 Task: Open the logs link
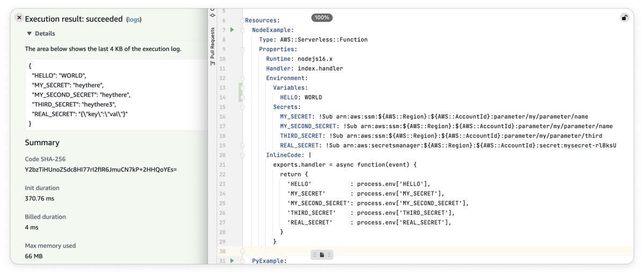pos(134,19)
